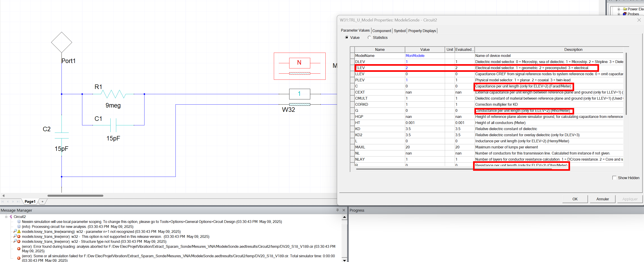Image resolution: width=644 pixels, height=262 pixels.
Task: Go to first schematic page arrow
Action: pyautogui.click(x=3, y=201)
